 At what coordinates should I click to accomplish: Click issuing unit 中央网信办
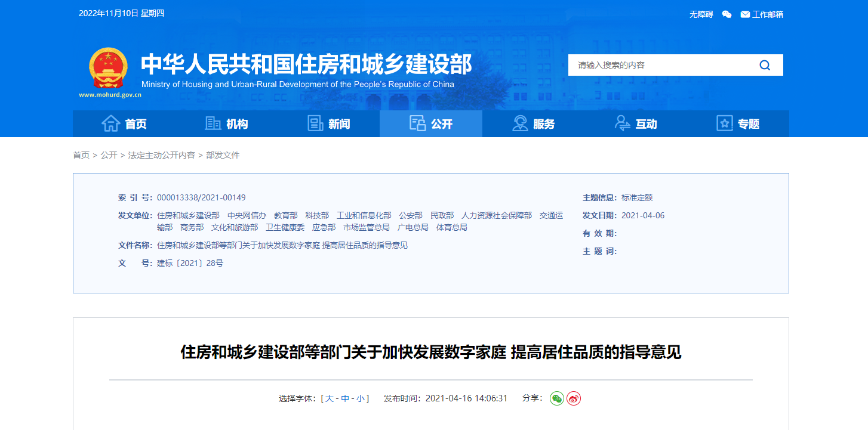click(247, 215)
